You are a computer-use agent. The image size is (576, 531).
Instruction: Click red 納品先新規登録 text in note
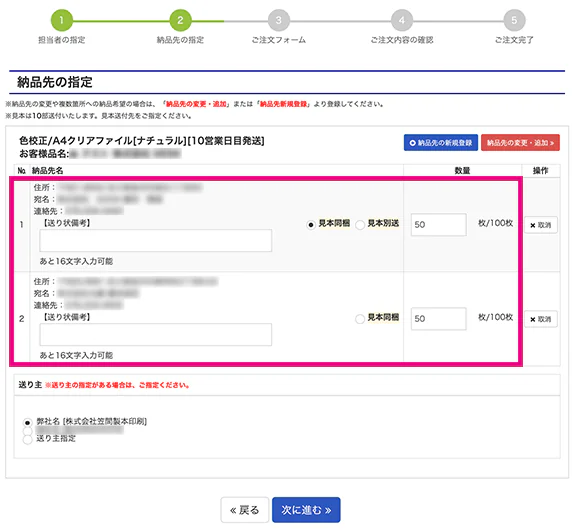pyautogui.click(x=283, y=104)
